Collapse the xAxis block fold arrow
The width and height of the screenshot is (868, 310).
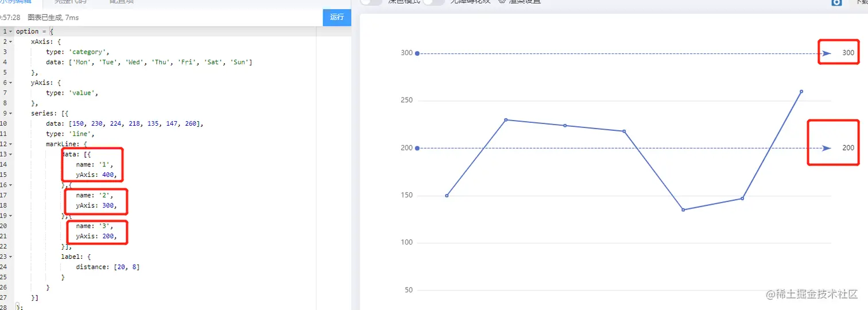pyautogui.click(x=10, y=41)
